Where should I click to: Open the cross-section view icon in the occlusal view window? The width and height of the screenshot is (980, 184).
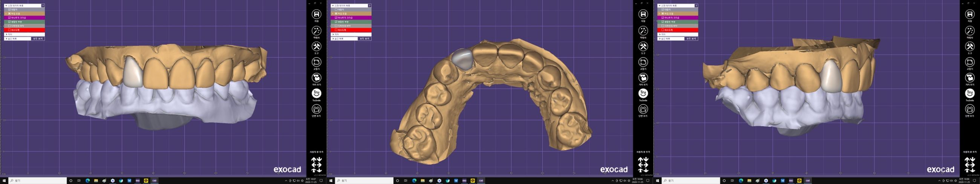(x=643, y=109)
